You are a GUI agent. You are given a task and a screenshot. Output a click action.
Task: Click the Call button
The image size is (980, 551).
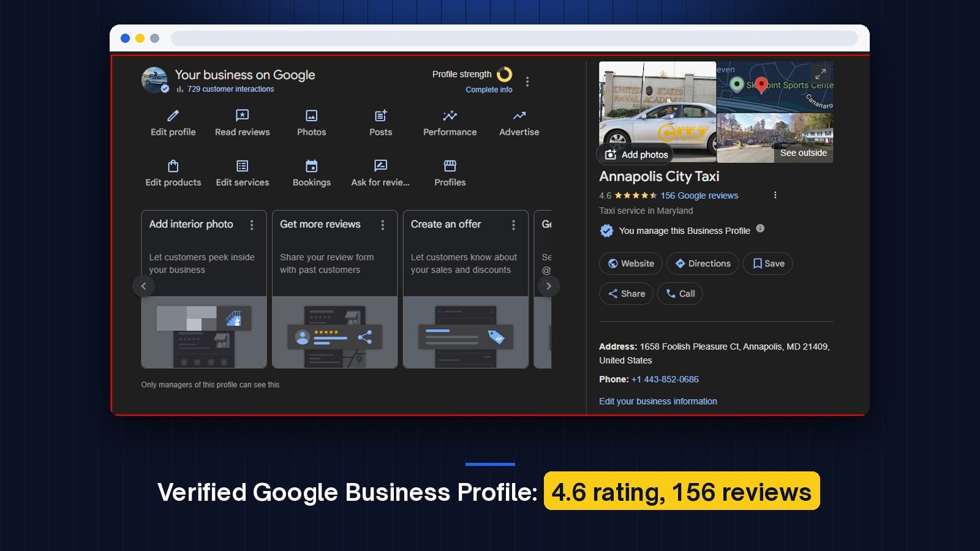[680, 294]
